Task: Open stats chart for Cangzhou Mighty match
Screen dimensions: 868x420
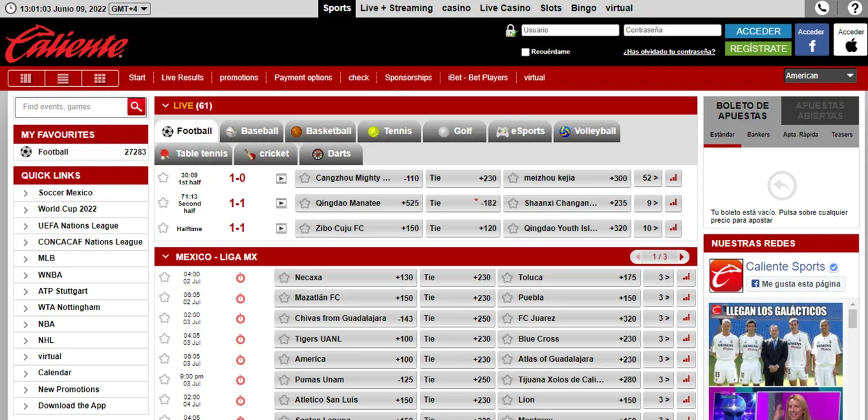Action: coord(673,178)
